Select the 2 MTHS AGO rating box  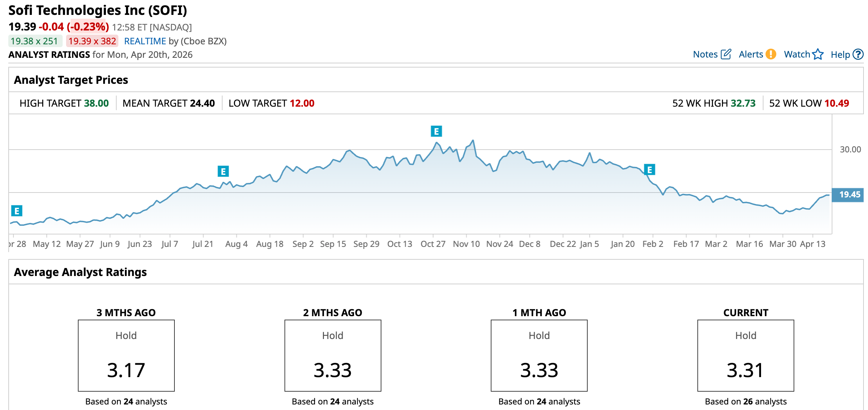pyautogui.click(x=333, y=356)
